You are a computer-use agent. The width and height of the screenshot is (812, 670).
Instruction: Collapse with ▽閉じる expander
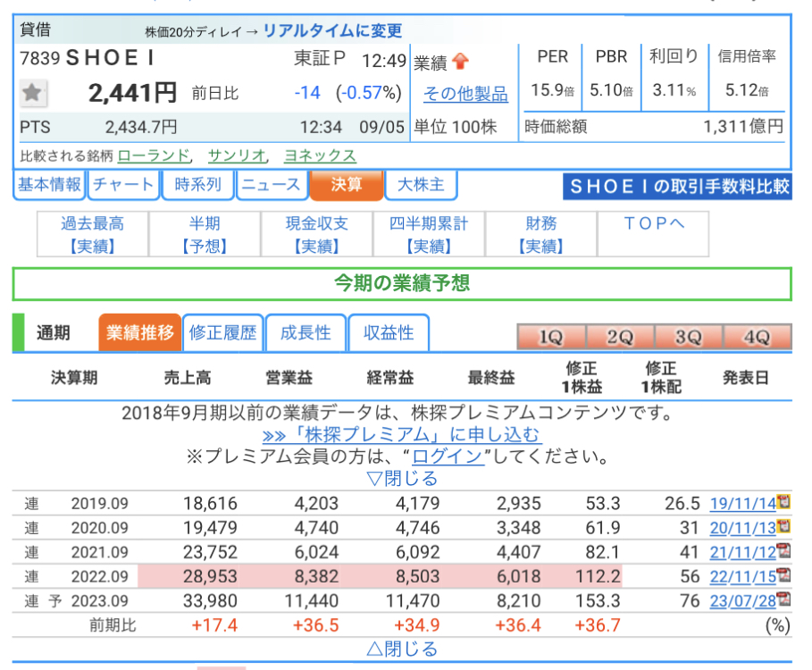(402, 479)
